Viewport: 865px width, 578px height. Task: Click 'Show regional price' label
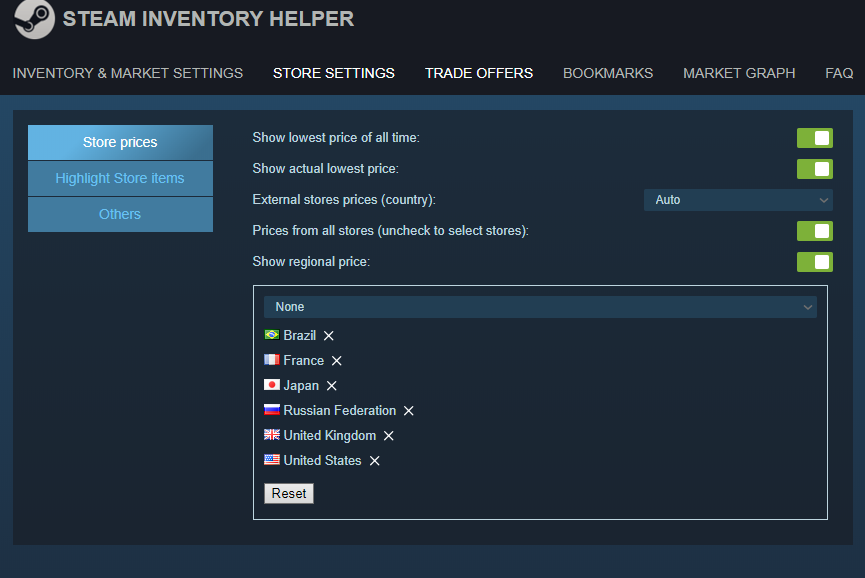pos(311,261)
